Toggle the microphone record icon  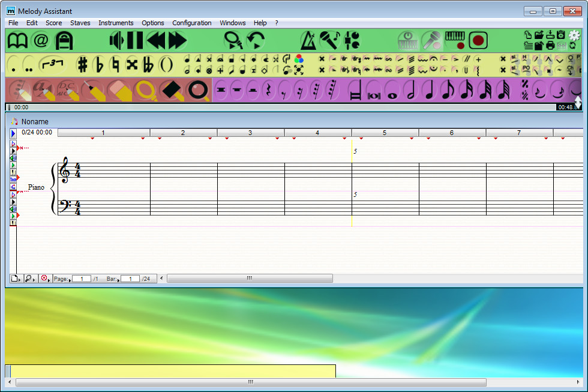(x=431, y=40)
